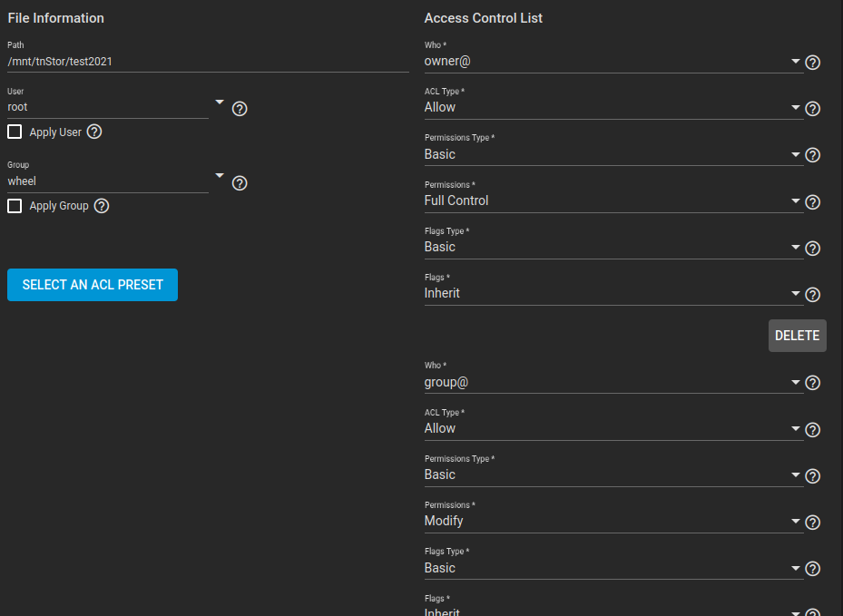Enable the Apply User checkbox
This screenshot has height=616, width=843.
pos(15,132)
